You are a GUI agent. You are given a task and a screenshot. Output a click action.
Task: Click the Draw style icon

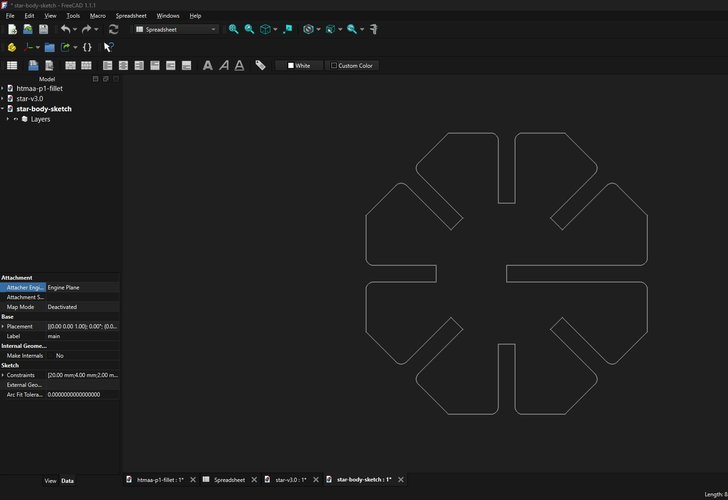[x=308, y=29]
